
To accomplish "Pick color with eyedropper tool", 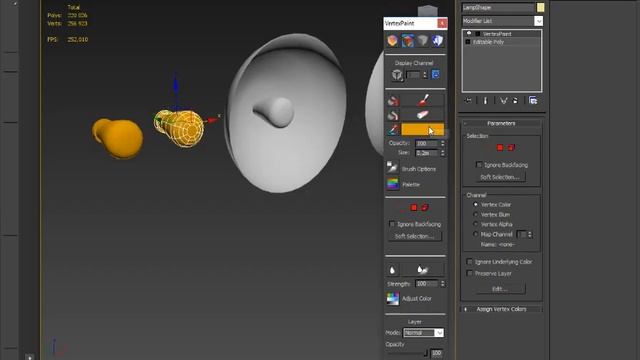I will click(393, 130).
